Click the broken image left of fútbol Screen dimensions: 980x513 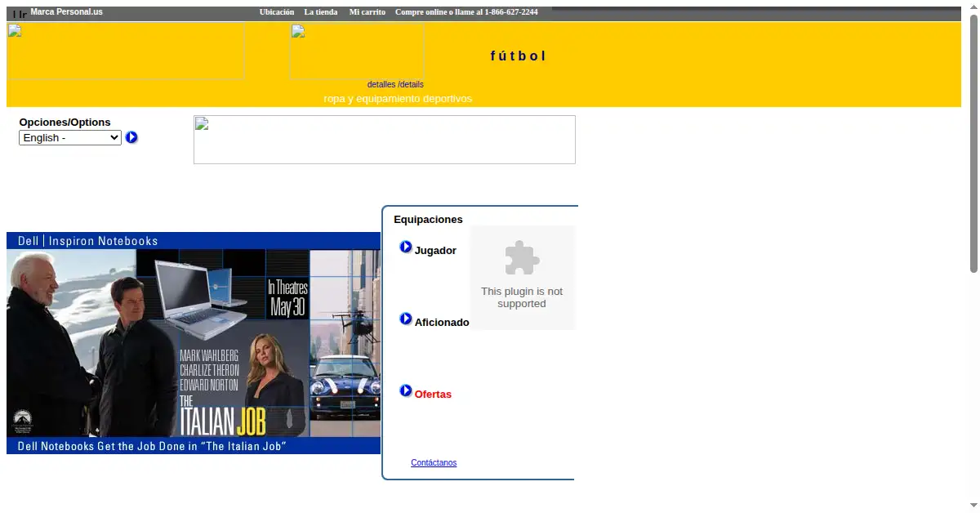(x=357, y=51)
